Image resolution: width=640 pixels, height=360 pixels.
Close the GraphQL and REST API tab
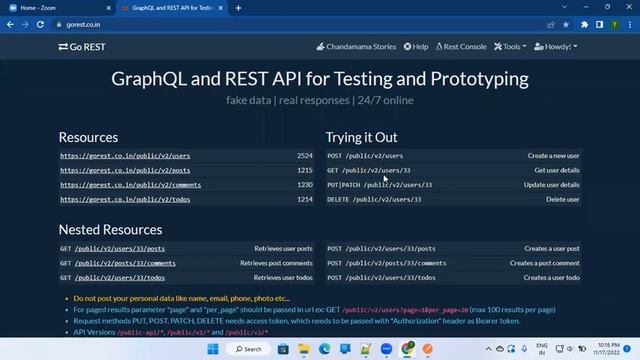(220, 8)
